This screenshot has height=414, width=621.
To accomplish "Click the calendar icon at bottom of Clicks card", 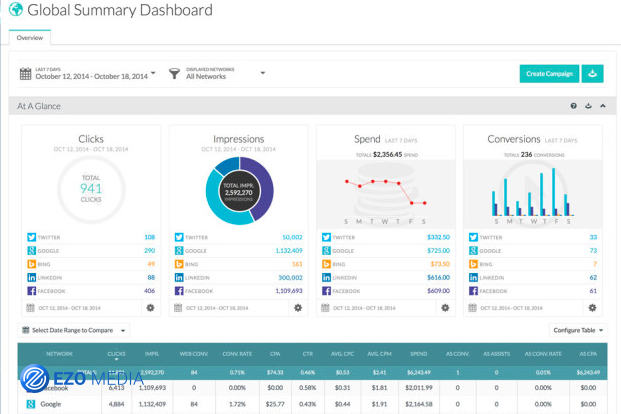I will pos(30,308).
